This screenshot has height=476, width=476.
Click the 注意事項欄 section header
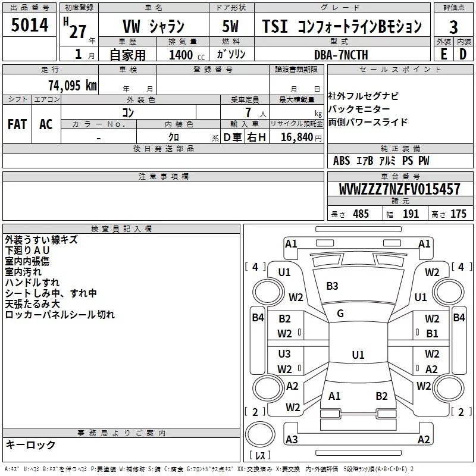click(x=163, y=176)
